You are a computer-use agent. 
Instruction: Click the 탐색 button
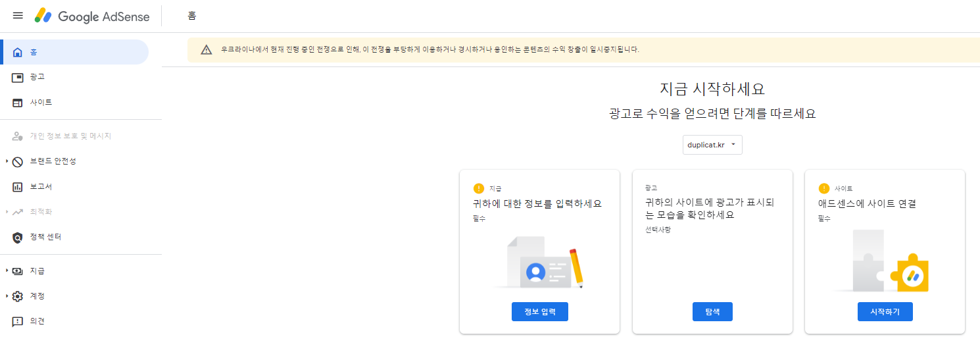(712, 312)
